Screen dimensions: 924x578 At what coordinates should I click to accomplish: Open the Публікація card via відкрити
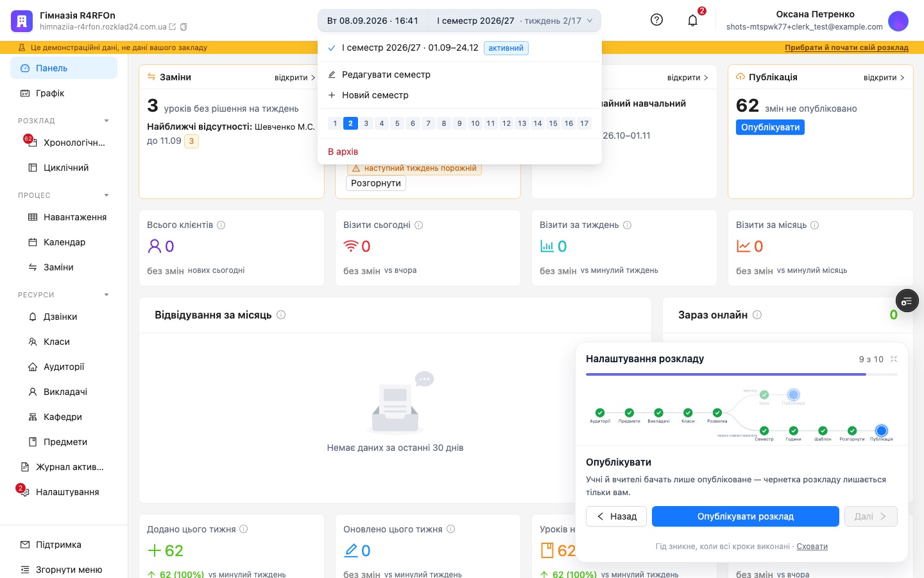[884, 78]
